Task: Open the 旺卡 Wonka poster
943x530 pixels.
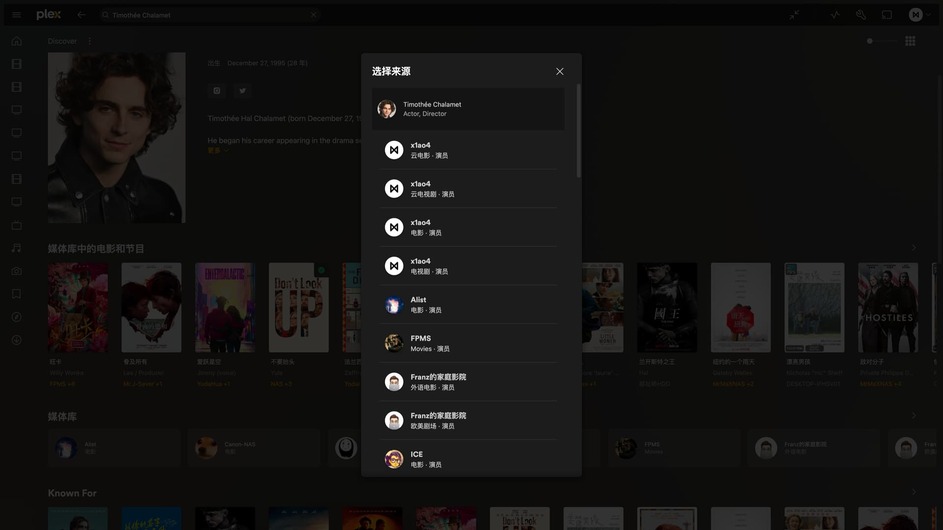Action: click(78, 307)
